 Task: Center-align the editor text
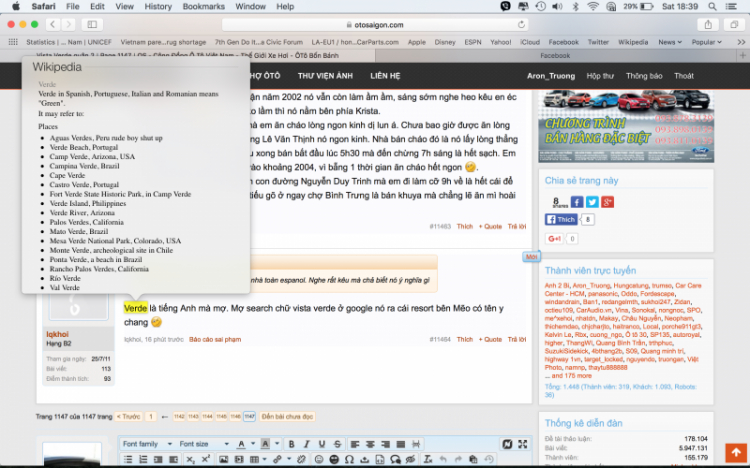click(370, 444)
